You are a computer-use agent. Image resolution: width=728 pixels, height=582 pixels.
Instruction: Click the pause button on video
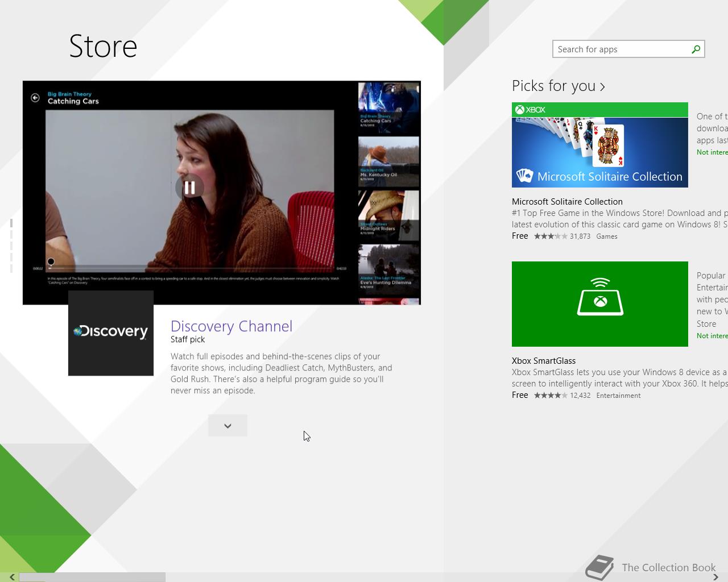189,188
